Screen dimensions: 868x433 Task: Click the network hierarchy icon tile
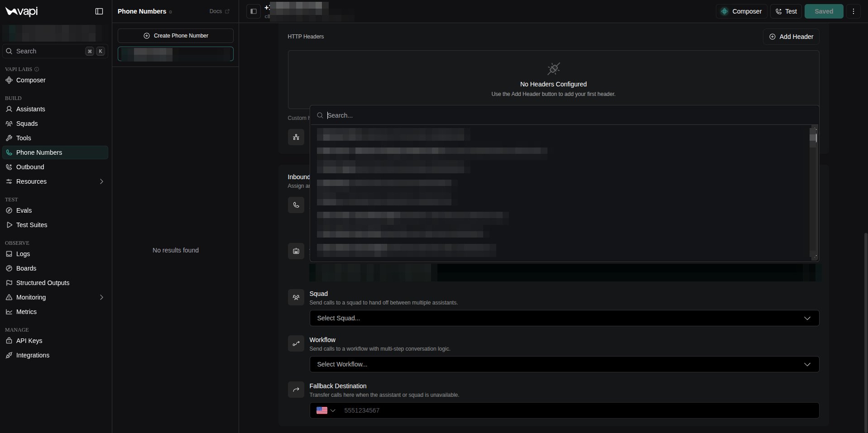[296, 137]
